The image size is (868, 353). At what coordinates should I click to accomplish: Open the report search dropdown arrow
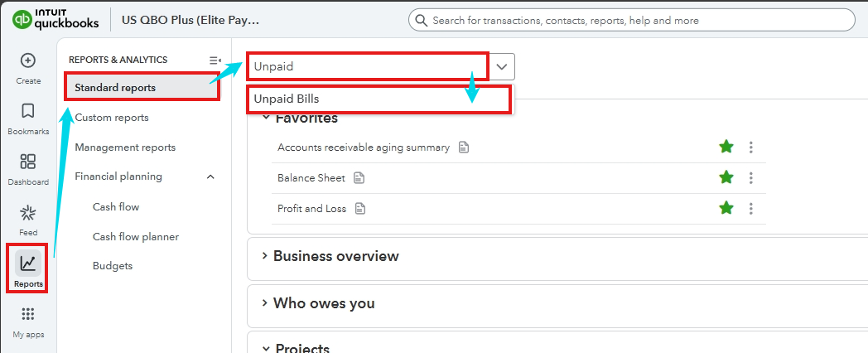coord(502,66)
